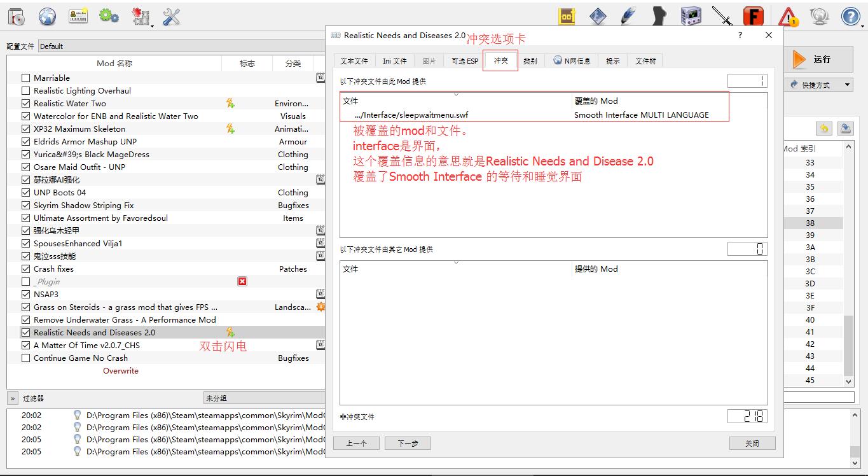Launch the sword shortcut icon

(x=722, y=17)
